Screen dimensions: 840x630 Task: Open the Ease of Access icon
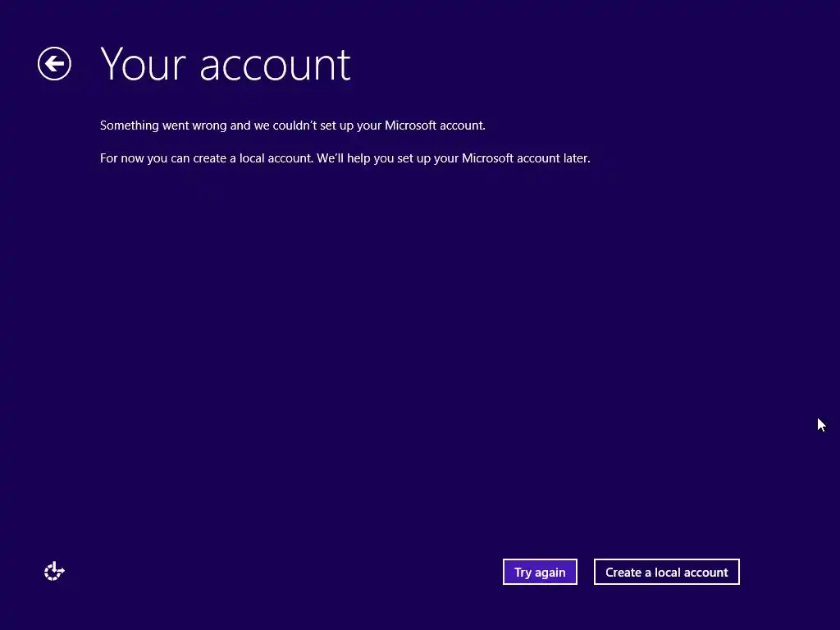pyautogui.click(x=54, y=572)
